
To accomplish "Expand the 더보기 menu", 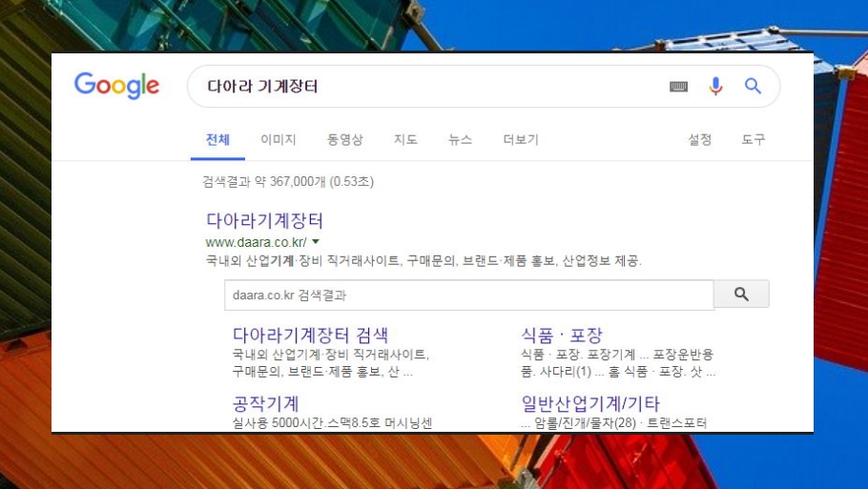I will click(x=521, y=139).
